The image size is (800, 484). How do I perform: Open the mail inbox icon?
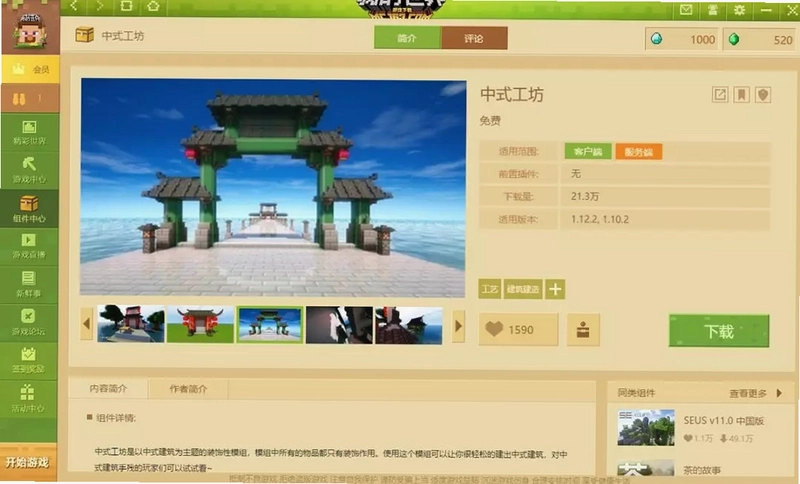[686, 10]
